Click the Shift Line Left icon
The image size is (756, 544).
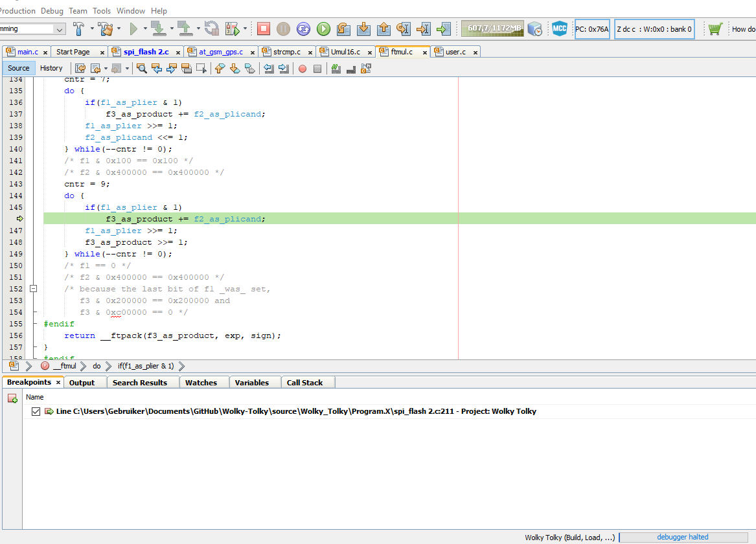pos(269,69)
